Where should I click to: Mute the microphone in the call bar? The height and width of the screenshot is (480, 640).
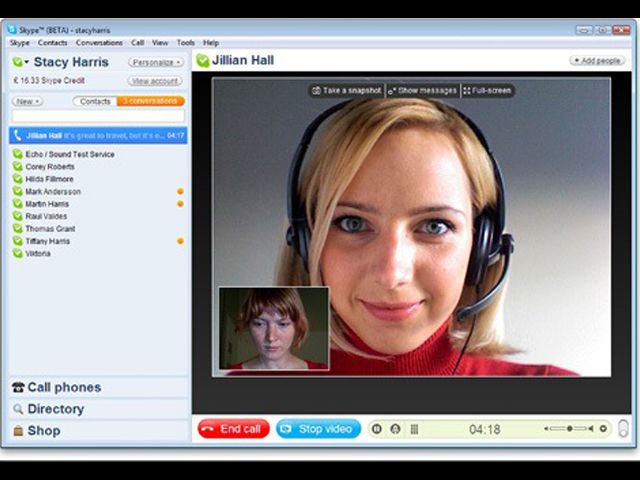[x=395, y=429]
